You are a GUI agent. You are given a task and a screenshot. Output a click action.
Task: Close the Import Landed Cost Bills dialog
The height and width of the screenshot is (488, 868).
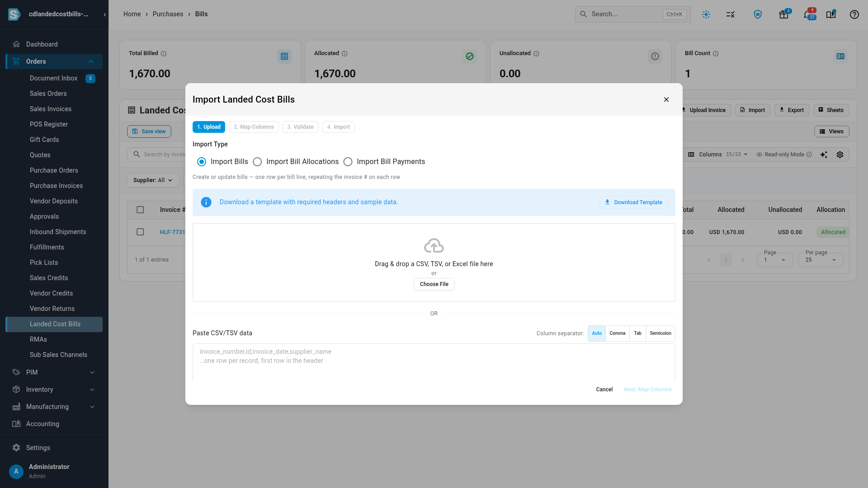click(666, 99)
